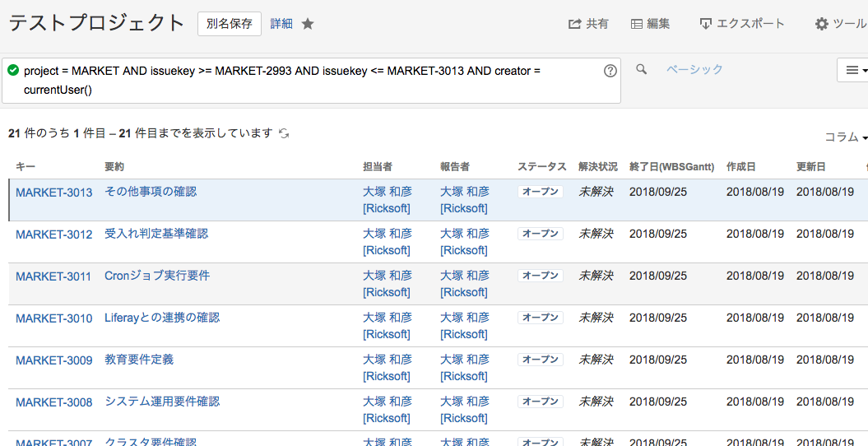Image resolution: width=868 pixels, height=446 pixels.
Task: Click the star favorite icon beside 詳細
Action: [x=308, y=24]
